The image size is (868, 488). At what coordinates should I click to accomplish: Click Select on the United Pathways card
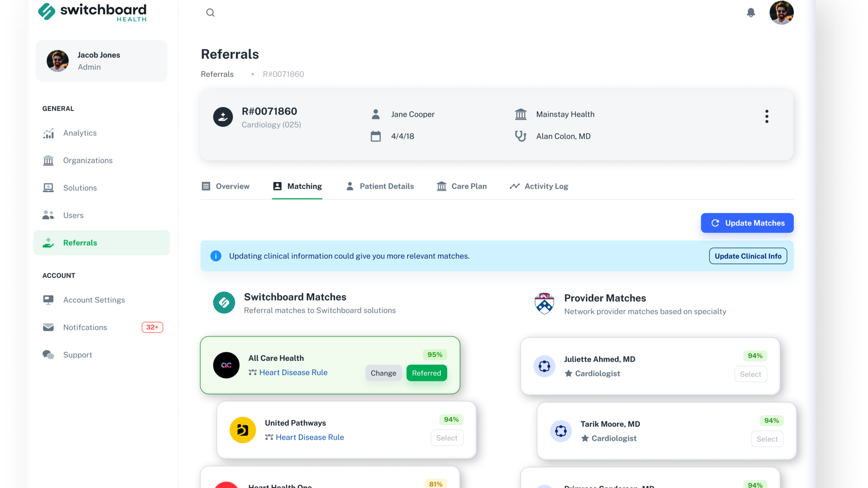(x=447, y=438)
